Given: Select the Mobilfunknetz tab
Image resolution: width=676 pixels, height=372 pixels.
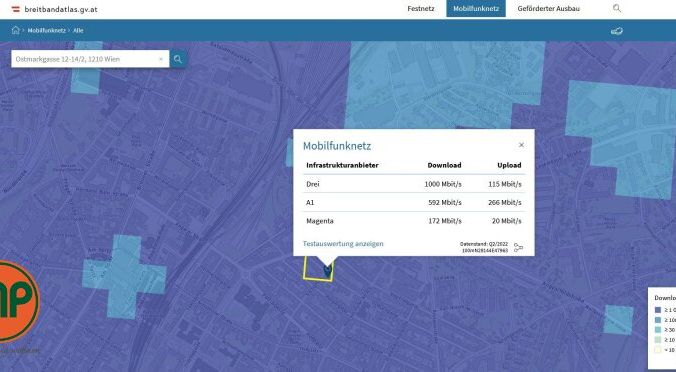Looking at the screenshot, I should [476, 9].
